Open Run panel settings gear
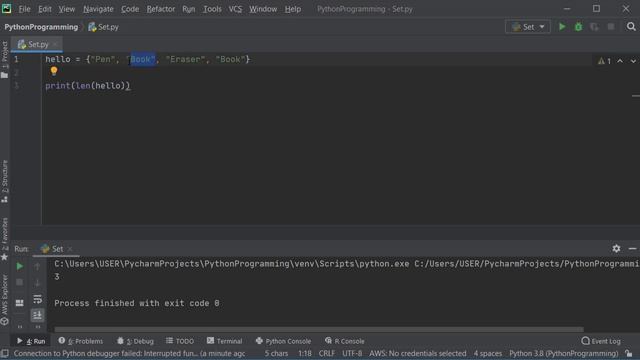640x360 pixels. point(616,248)
